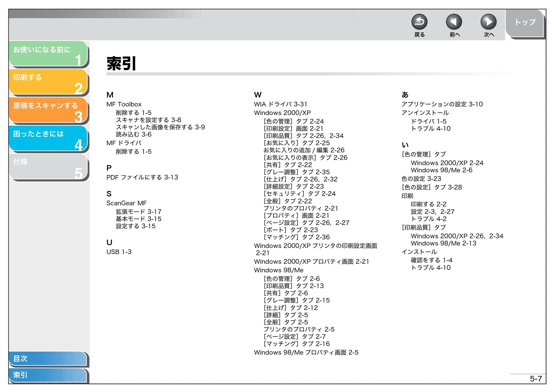The height and width of the screenshot is (392, 554).
Task: Click 確認をする 1-4 entry
Action: tap(432, 260)
